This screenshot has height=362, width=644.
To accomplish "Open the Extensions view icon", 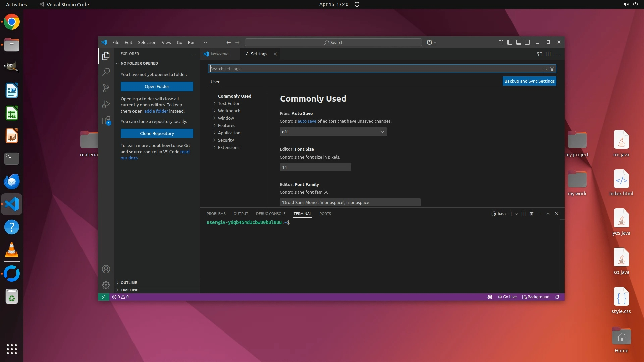I will (x=106, y=121).
